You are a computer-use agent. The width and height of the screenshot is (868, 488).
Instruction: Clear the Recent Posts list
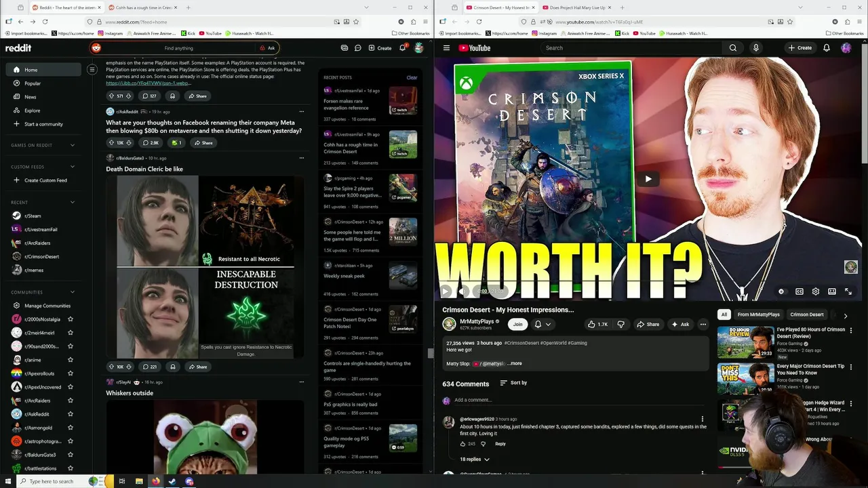pyautogui.click(x=412, y=77)
